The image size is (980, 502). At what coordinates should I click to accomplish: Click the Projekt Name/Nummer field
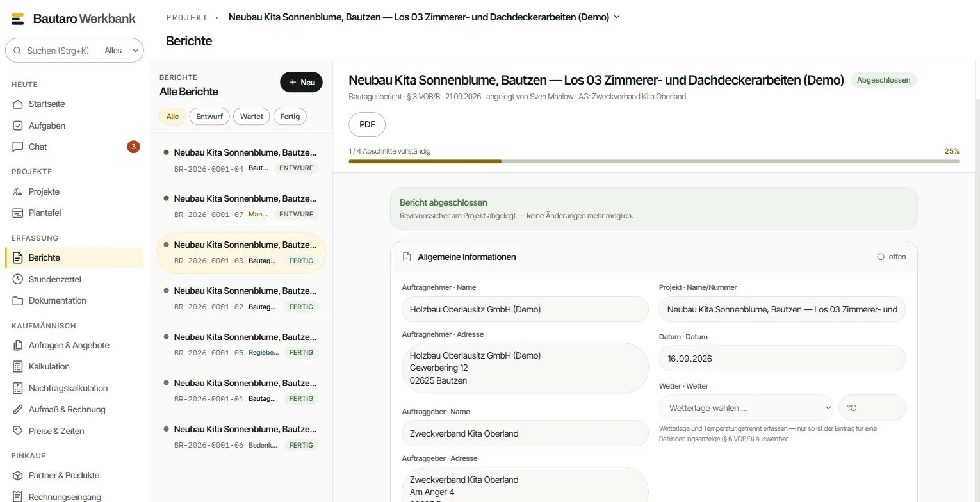tap(782, 309)
